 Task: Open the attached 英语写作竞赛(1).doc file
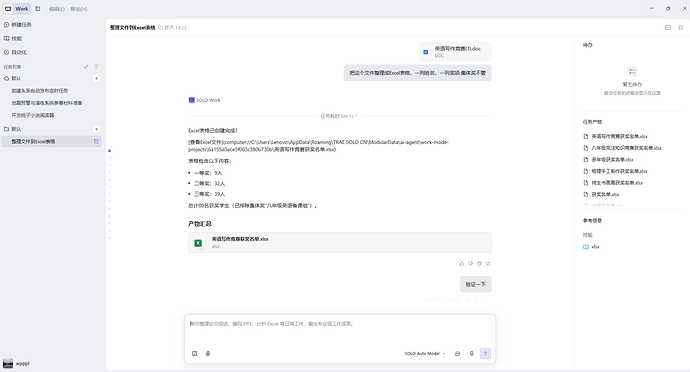[455, 52]
